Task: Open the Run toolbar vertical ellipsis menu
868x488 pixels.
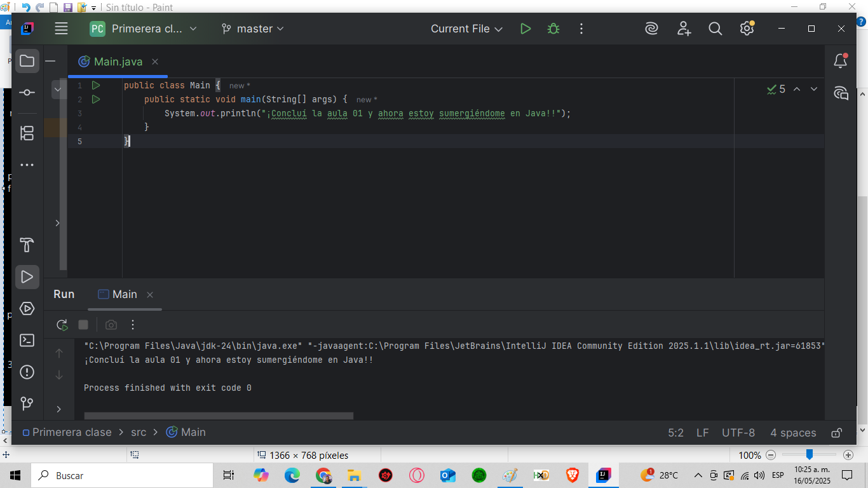Action: (133, 325)
